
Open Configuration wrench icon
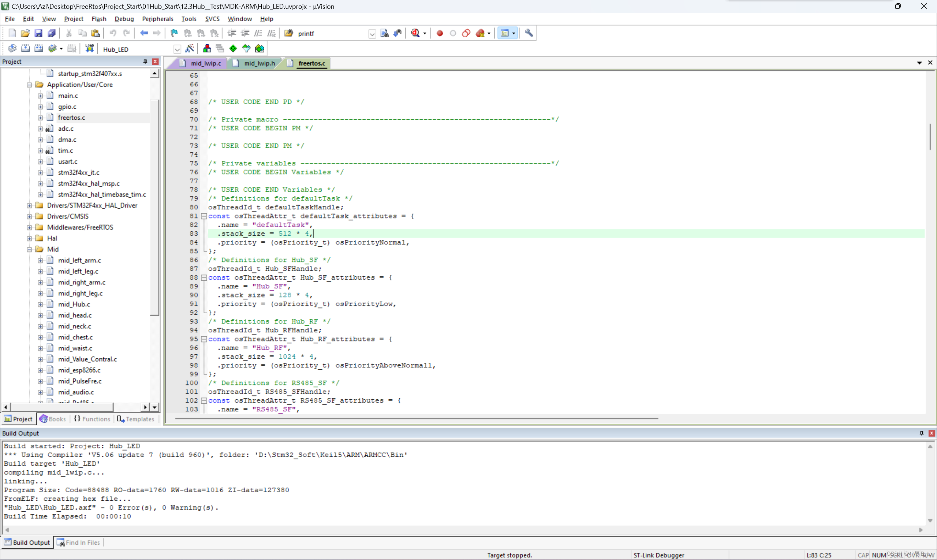529,33
